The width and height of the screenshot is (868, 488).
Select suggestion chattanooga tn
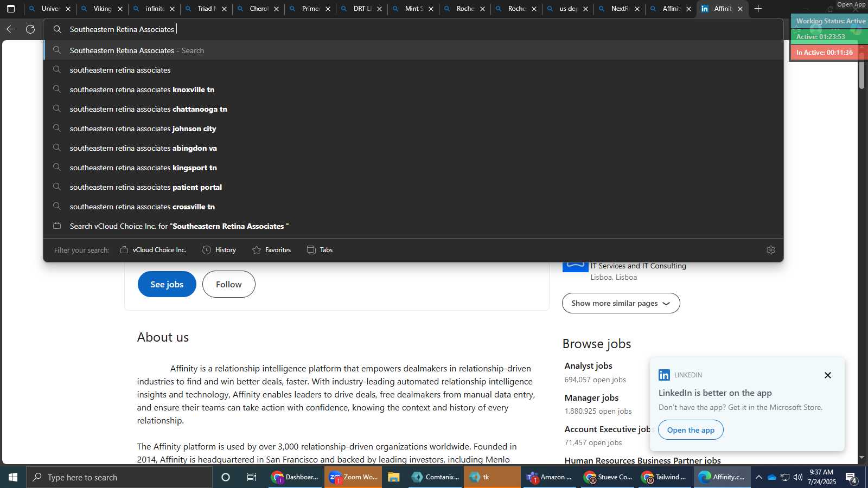click(413, 109)
